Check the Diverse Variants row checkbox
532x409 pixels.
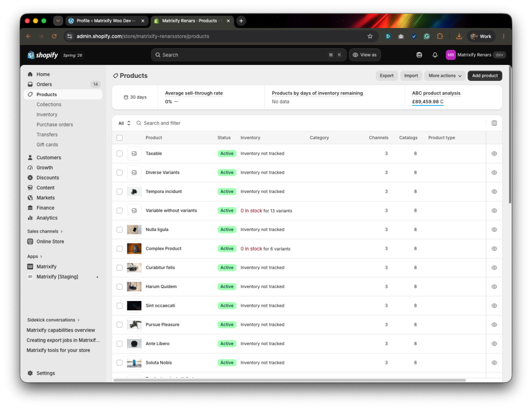point(119,172)
